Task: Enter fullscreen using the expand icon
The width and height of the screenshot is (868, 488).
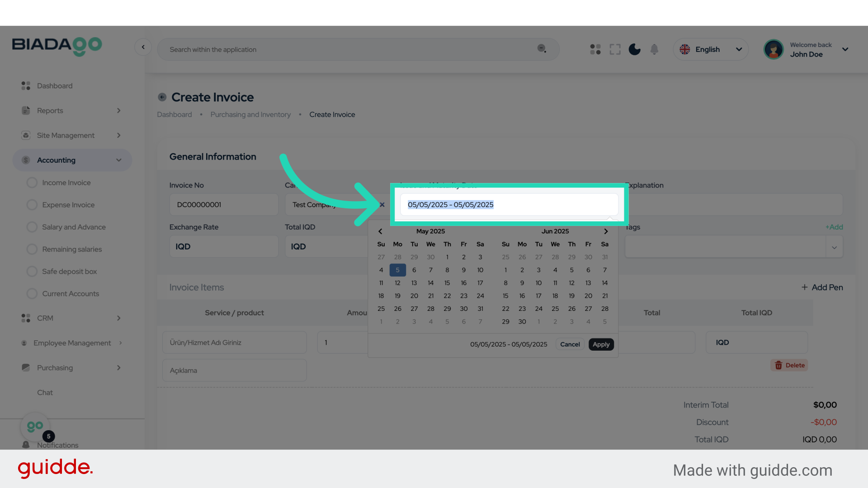Action: pyautogui.click(x=615, y=49)
